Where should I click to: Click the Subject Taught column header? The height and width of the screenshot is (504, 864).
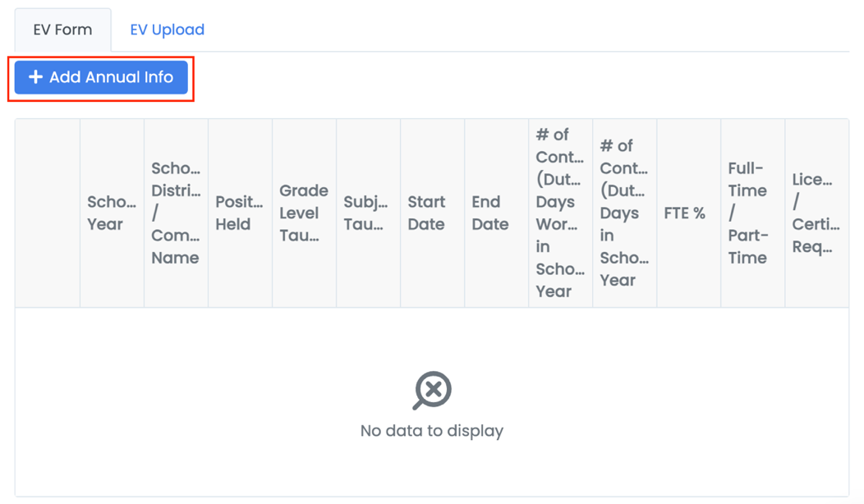[368, 213]
